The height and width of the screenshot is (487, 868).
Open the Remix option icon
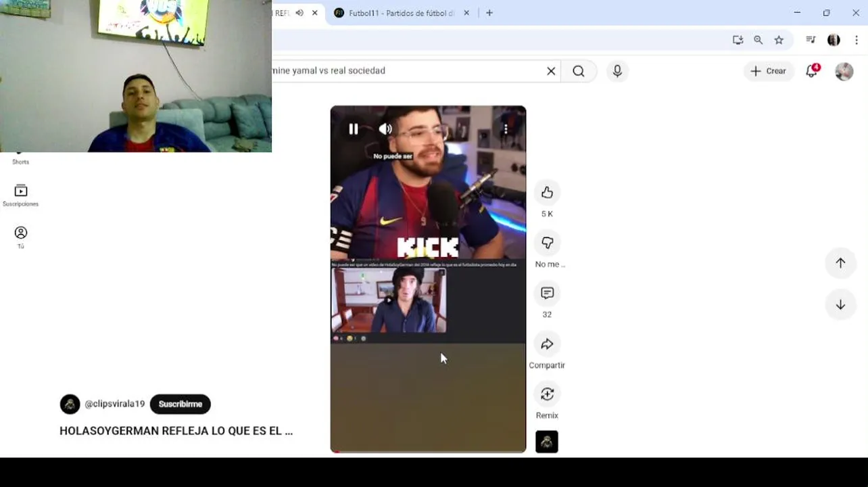pyautogui.click(x=547, y=394)
